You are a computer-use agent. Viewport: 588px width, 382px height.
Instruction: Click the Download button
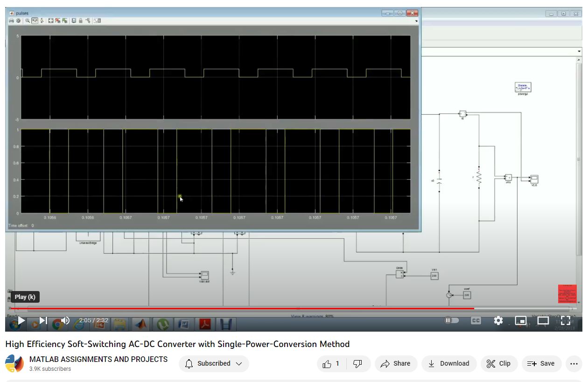pos(448,363)
